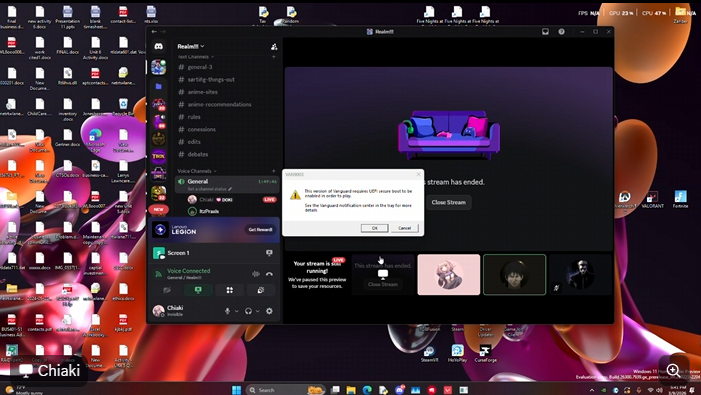
Task: Open the general-3 text channel
Action: point(227,67)
